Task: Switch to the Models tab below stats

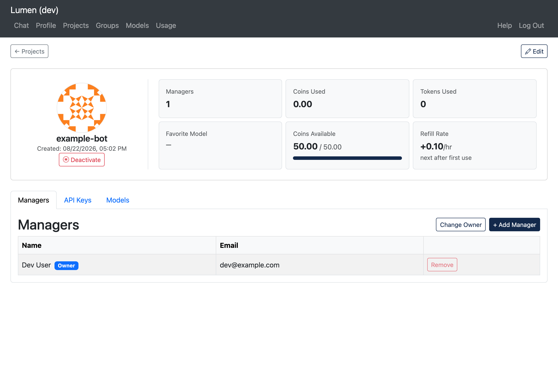Action: coord(118,200)
